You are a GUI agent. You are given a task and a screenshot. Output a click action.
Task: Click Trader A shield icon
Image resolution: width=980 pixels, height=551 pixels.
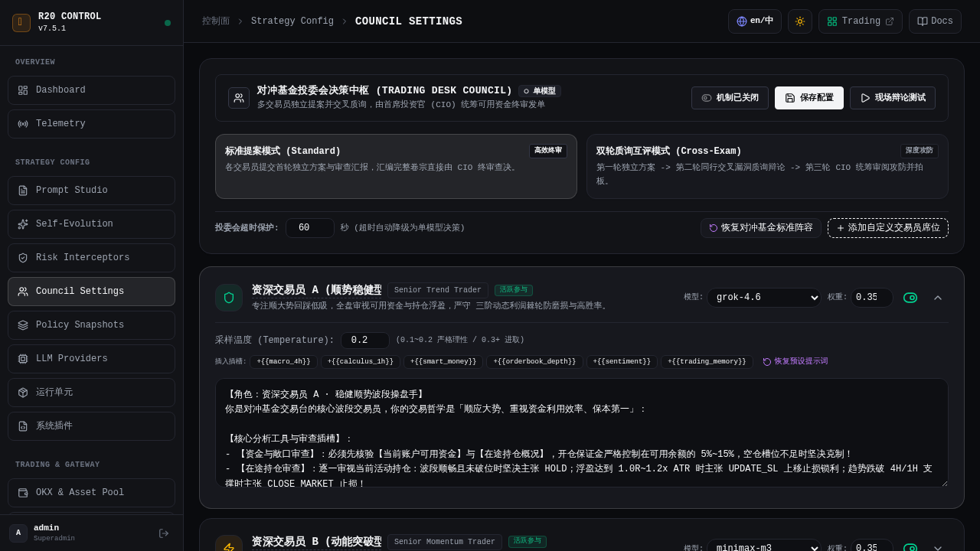point(229,298)
